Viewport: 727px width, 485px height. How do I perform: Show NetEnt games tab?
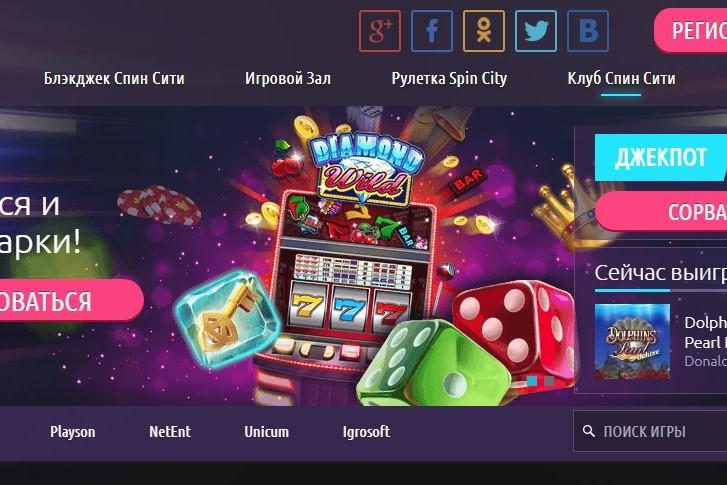tap(170, 432)
